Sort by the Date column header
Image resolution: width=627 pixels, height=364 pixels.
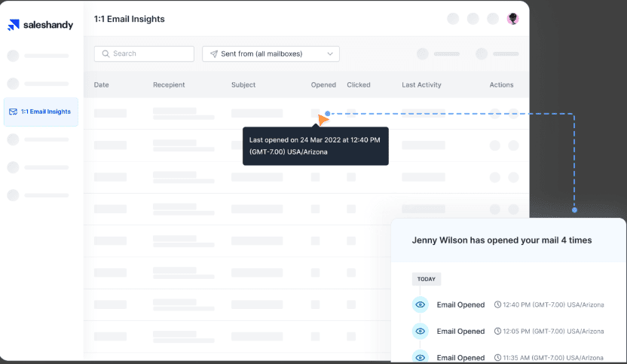tap(102, 85)
